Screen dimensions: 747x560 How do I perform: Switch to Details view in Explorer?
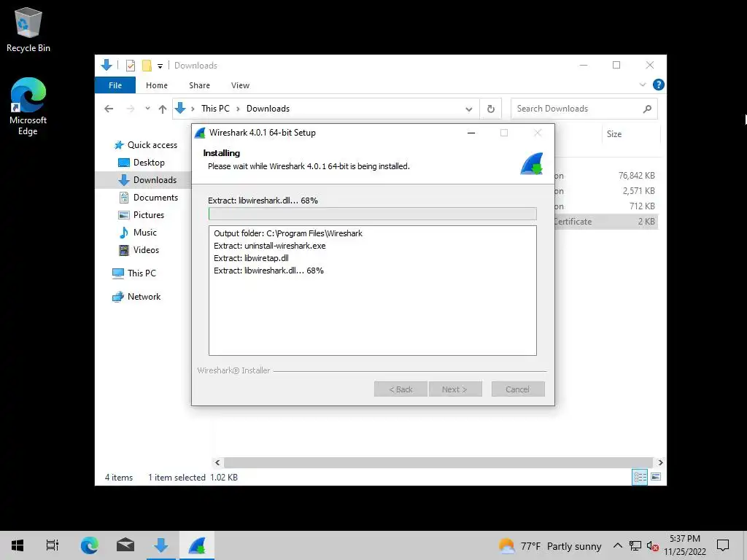click(x=639, y=477)
